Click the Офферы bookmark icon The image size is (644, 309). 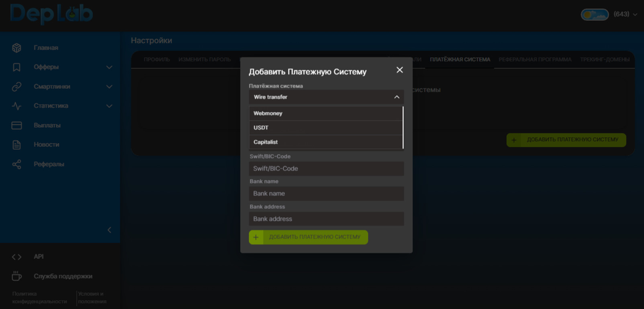pyautogui.click(x=17, y=67)
